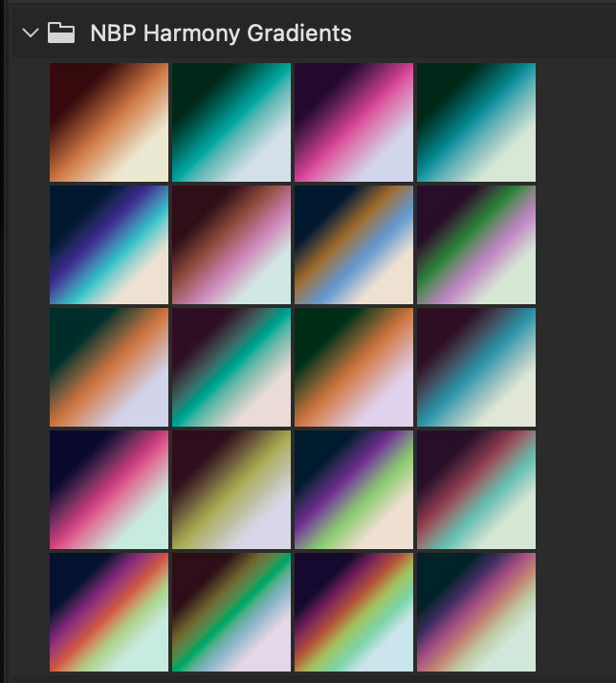This screenshot has width=616, height=683.
Task: Collapse the NBP Harmony Gradients group
Action: pos(31,33)
